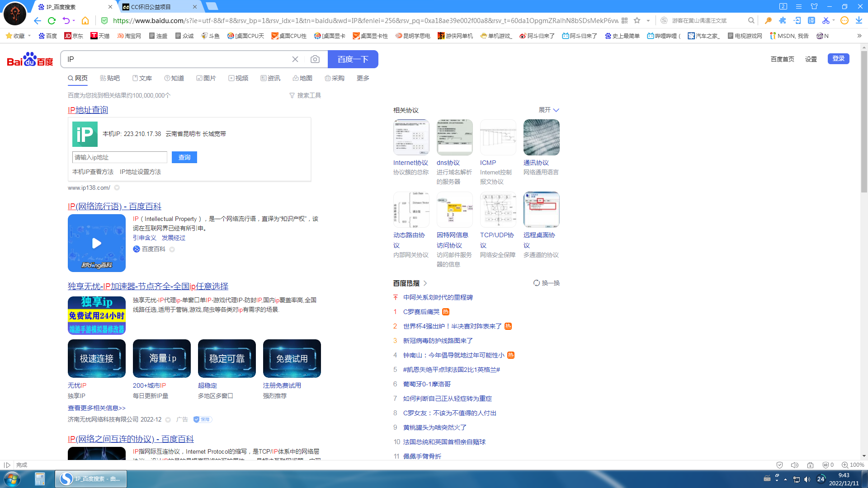Show hidden tray icons with up arrow

(x=785, y=479)
